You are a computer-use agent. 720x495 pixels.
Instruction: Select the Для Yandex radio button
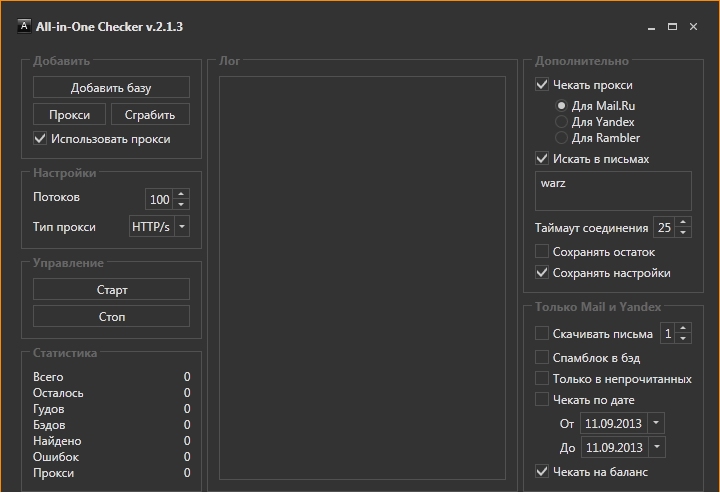click(561, 122)
